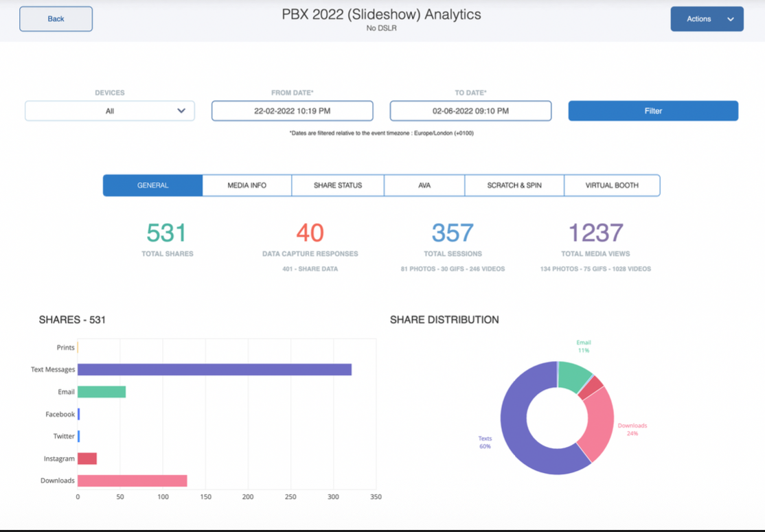Go Back using the Back button

point(56,19)
